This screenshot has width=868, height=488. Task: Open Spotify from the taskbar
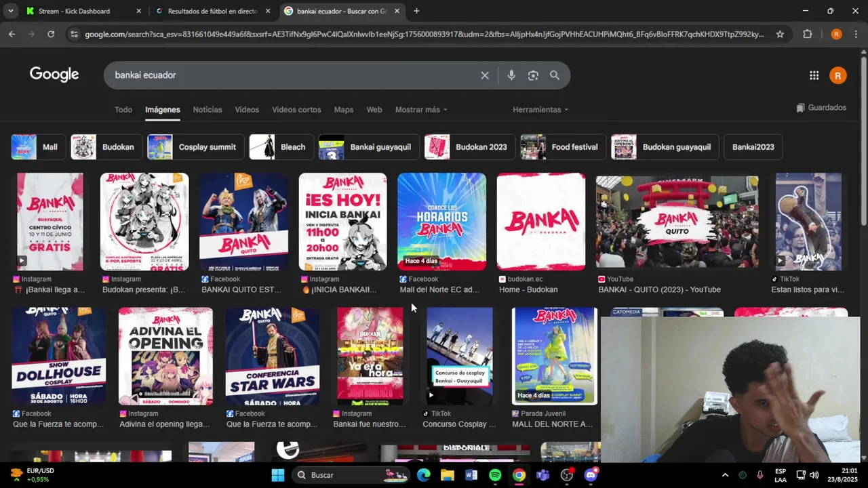coord(495,475)
